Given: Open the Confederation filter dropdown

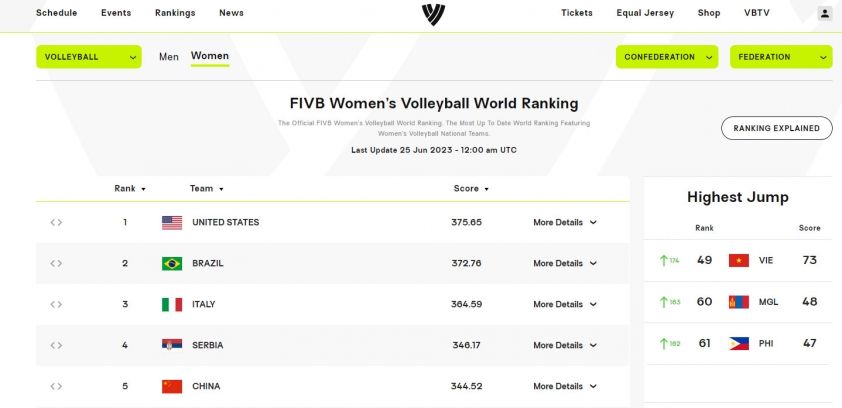Looking at the screenshot, I should tap(667, 57).
